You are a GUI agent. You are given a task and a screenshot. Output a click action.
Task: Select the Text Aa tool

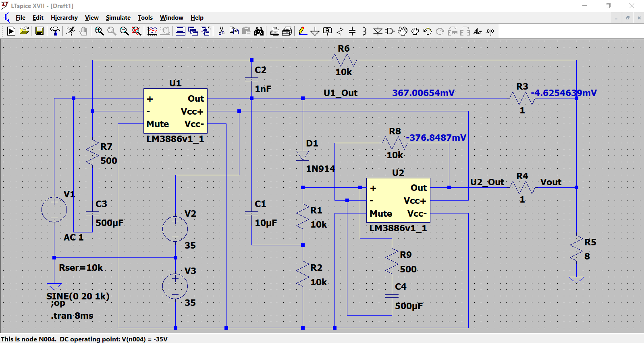coord(478,31)
